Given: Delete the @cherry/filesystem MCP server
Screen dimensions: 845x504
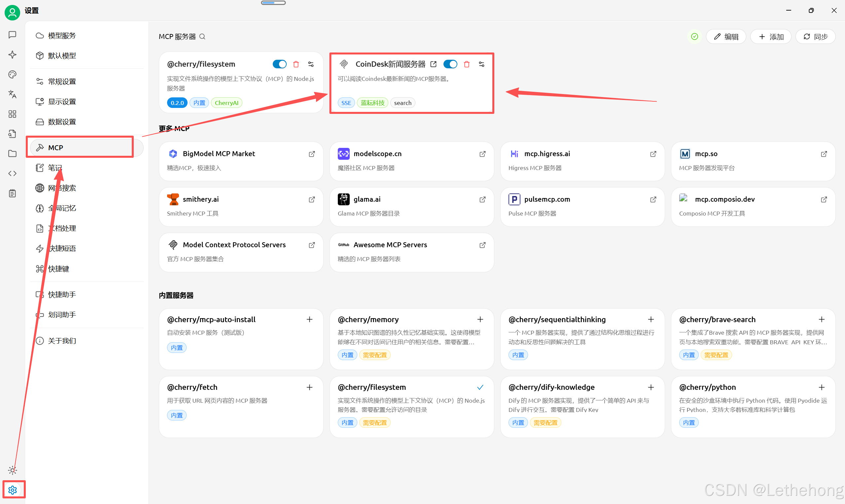Looking at the screenshot, I should tap(296, 64).
